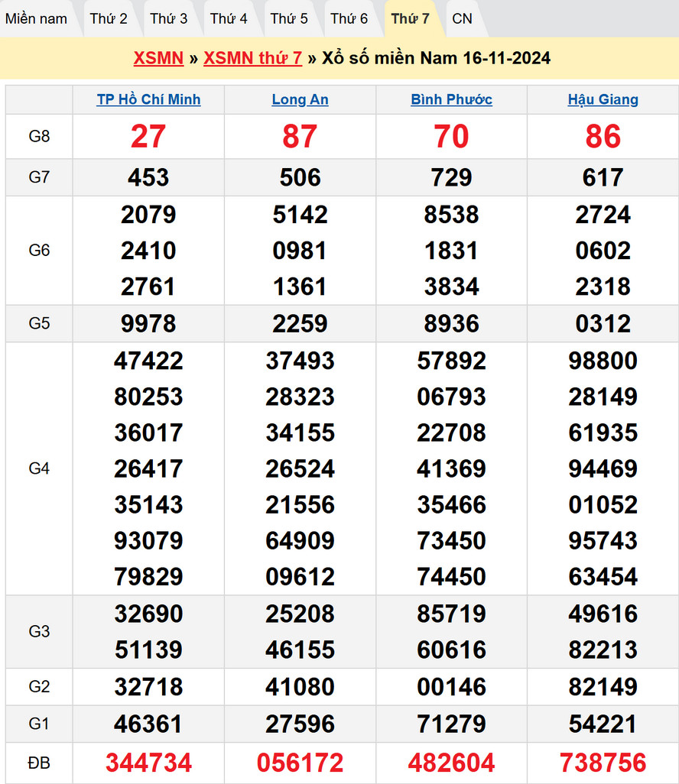Click the XSMN breadcrumb link
The image size is (679, 784).
pos(158,58)
